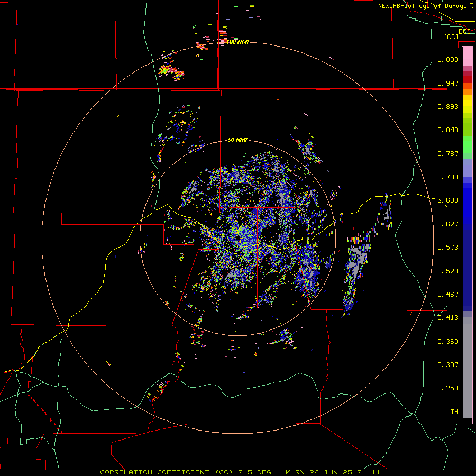Click the 26 JUN 25 date in caption
The width and height of the screenshot is (476, 476).
[332, 472]
